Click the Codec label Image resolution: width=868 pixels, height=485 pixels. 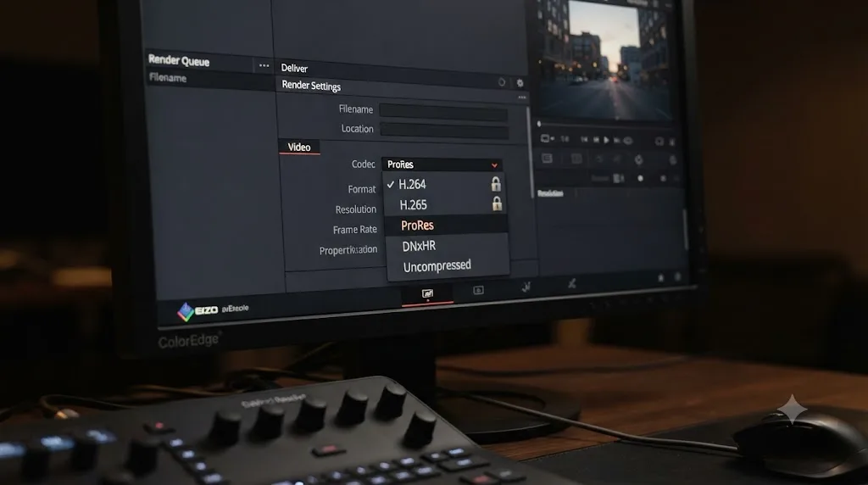[x=363, y=164]
